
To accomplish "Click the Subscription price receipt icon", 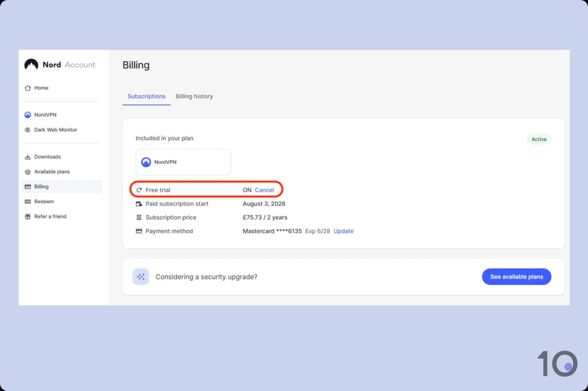I will click(x=139, y=217).
